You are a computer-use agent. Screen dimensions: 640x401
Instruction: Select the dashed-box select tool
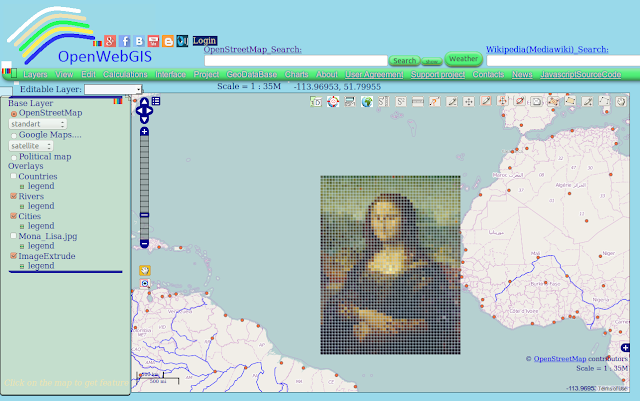click(x=604, y=101)
